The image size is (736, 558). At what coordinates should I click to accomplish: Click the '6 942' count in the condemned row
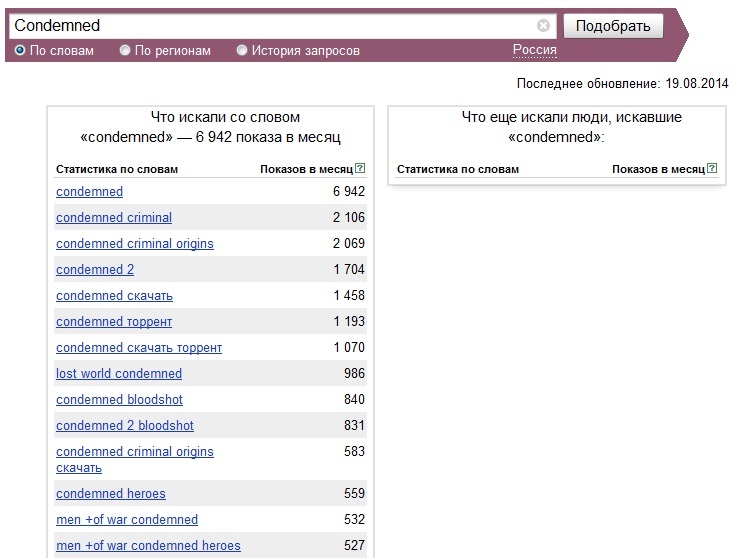[x=349, y=191]
